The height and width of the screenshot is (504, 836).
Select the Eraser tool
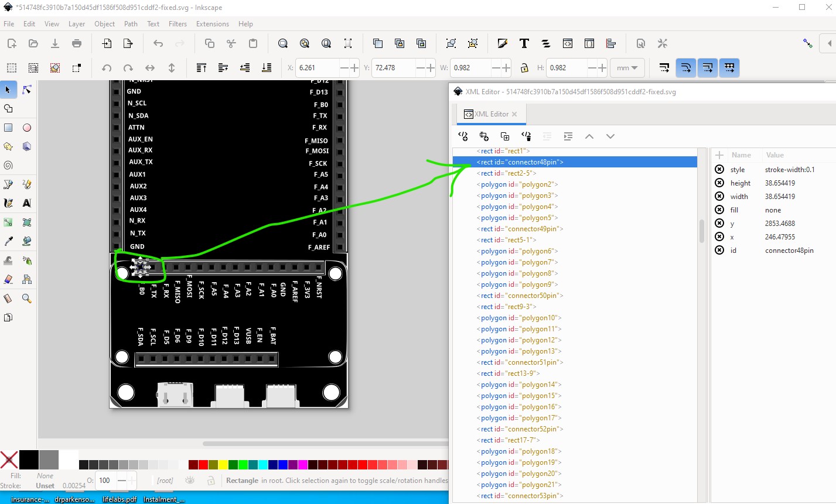8,279
